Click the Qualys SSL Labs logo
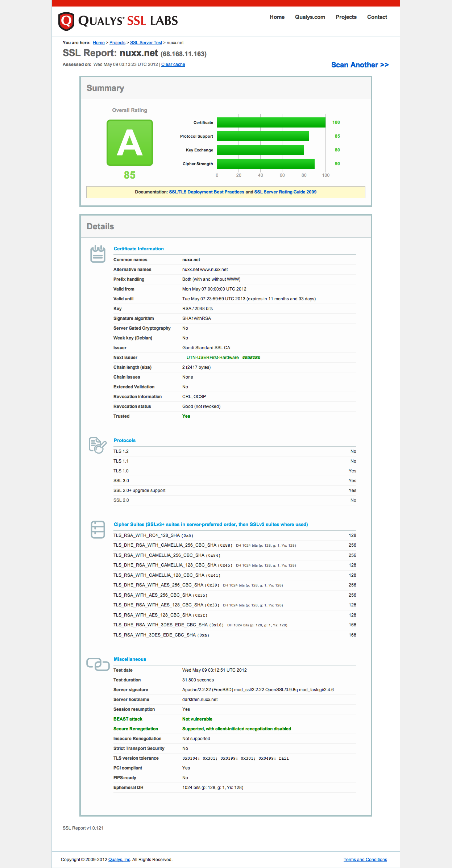Screen dimensions: 452x868 (x=118, y=21)
